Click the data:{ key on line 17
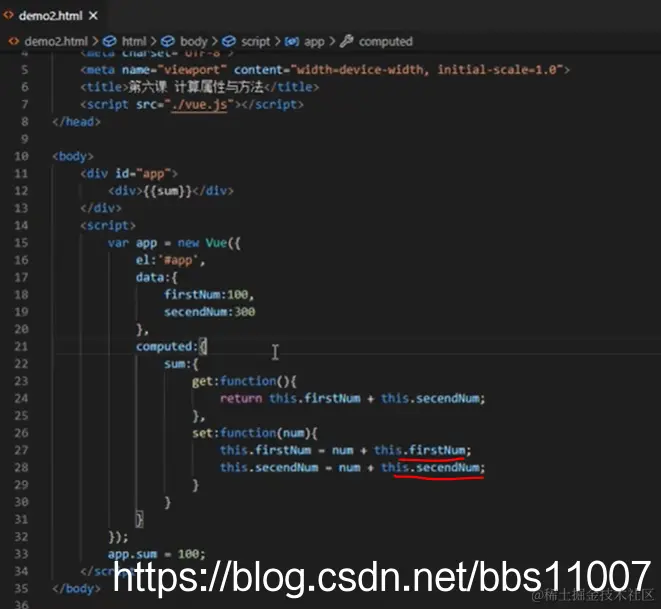This screenshot has width=661, height=609. (157, 277)
